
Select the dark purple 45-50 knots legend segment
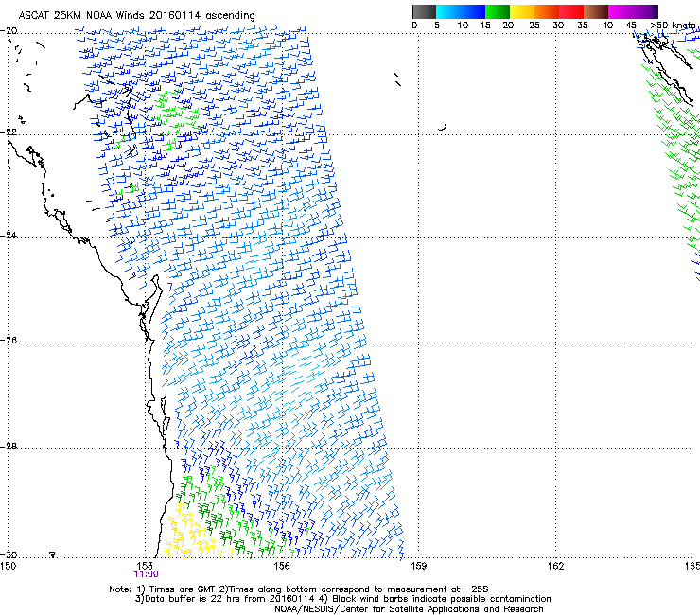pyautogui.click(x=645, y=11)
